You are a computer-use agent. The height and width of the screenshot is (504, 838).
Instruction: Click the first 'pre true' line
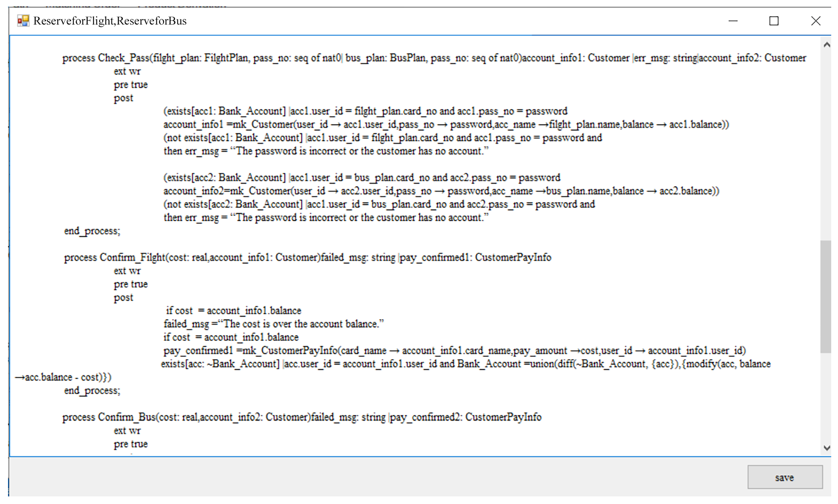pyautogui.click(x=131, y=85)
